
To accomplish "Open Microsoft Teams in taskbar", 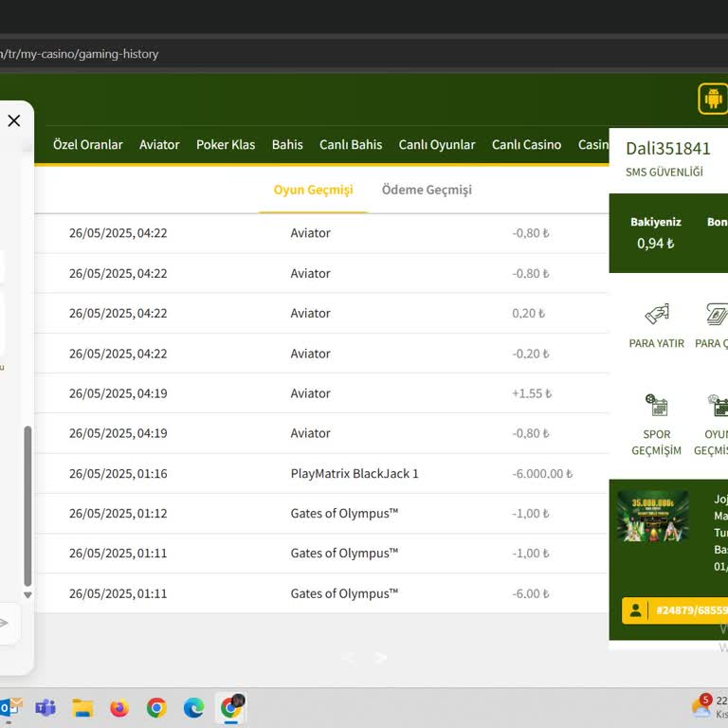I will click(45, 708).
